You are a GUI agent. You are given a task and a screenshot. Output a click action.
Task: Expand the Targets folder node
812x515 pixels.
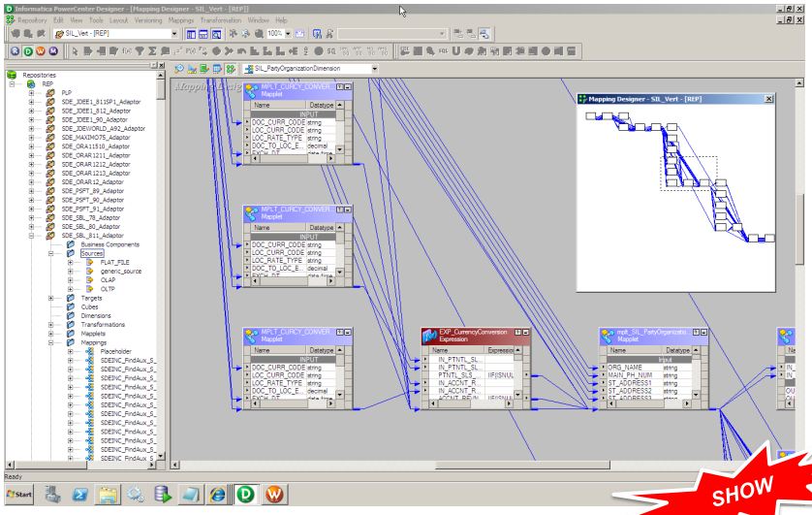pos(50,298)
